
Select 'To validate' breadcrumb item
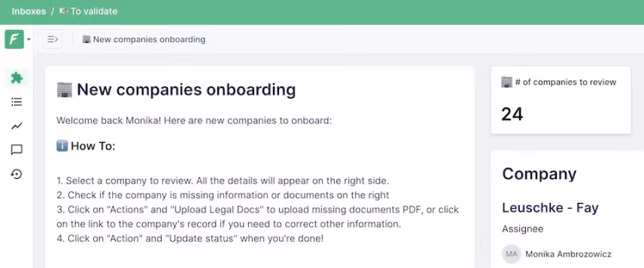[89, 11]
